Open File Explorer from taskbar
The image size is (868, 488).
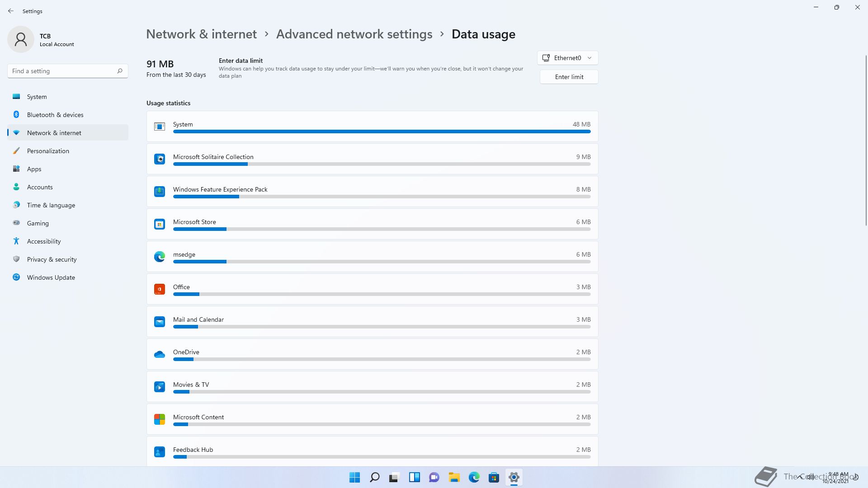point(454,477)
